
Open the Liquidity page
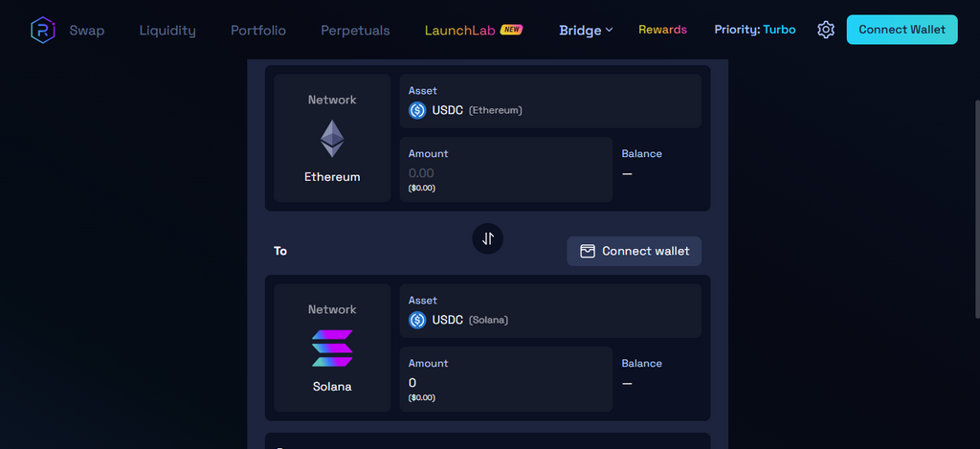point(167,30)
